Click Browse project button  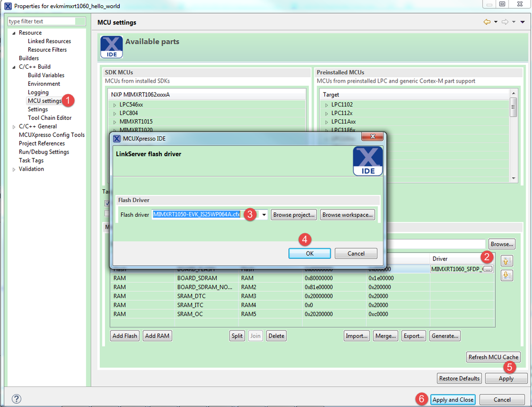(x=293, y=215)
